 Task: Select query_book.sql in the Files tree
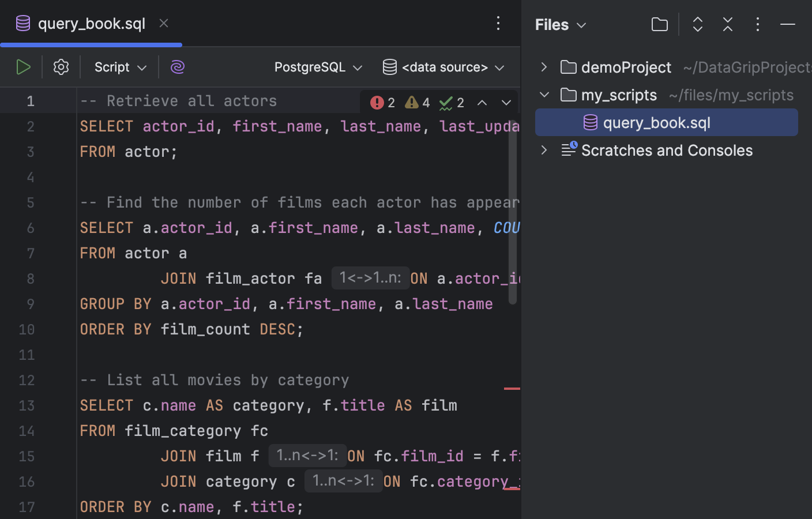[x=657, y=122]
